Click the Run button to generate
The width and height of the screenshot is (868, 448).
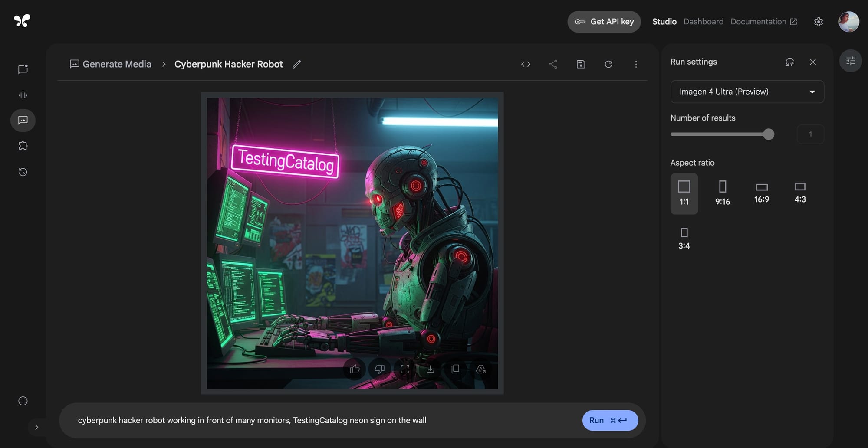(609, 420)
